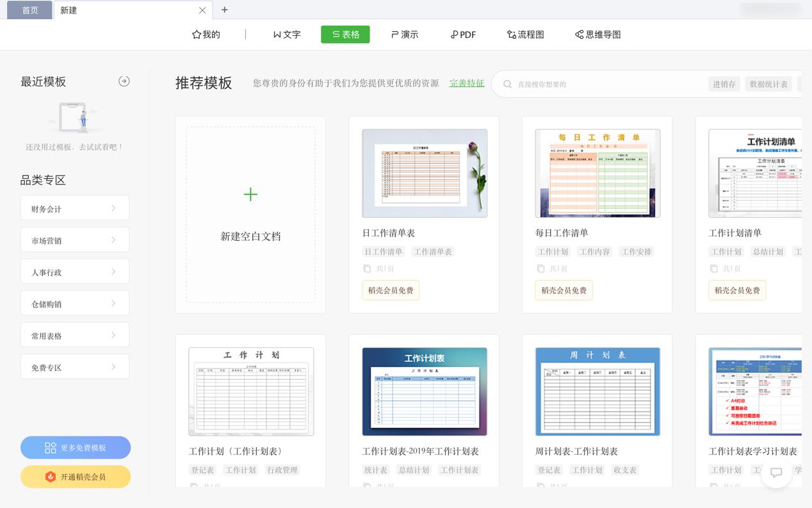Click 行政管理 tag

click(282, 470)
